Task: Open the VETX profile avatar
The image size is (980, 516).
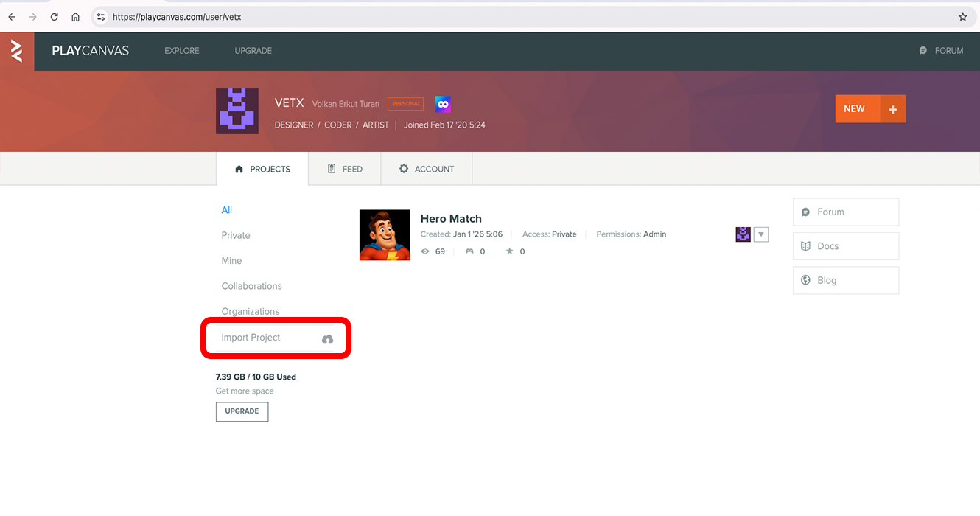Action: click(237, 111)
